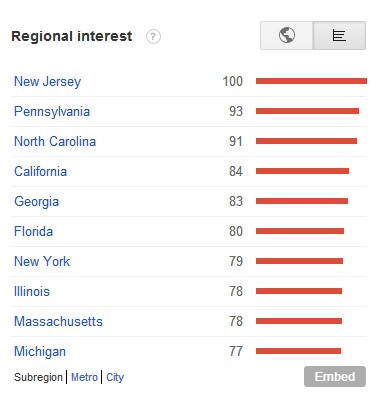The height and width of the screenshot is (404, 379).
Task: Click the Illinois link
Action: coord(32,291)
